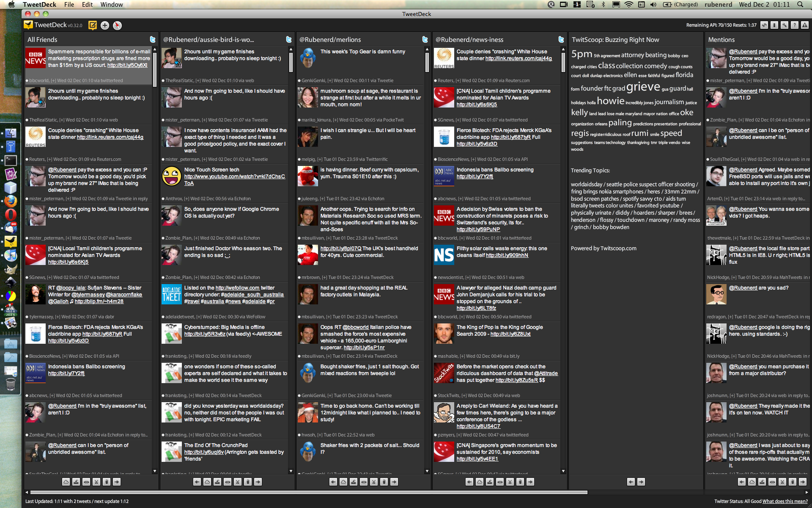
Task: Toggle global notifications pause with the pause icon
Action: click(x=774, y=25)
